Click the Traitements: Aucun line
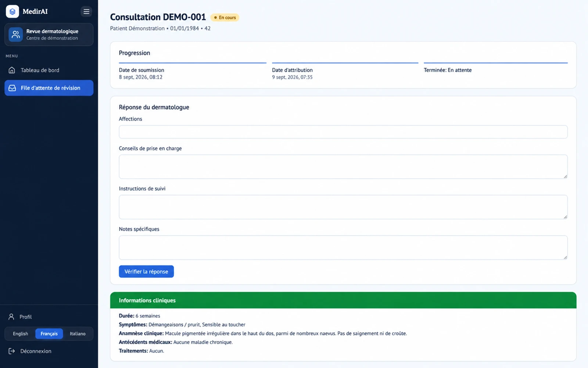The height and width of the screenshot is (368, 588). coord(141,351)
